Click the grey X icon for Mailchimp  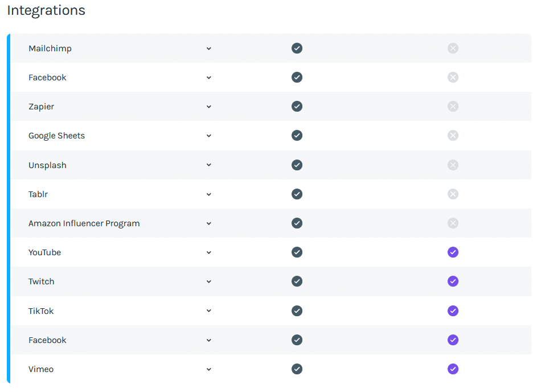tap(453, 48)
